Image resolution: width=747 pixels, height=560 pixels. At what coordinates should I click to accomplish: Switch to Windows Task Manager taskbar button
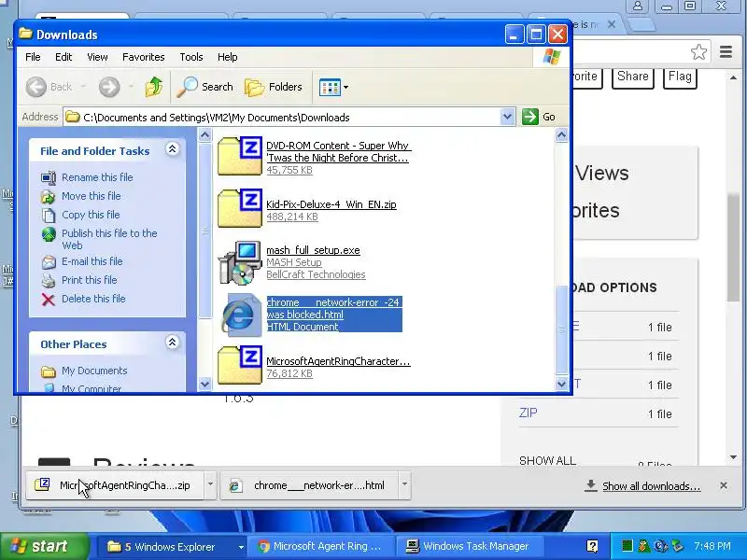tap(471, 546)
